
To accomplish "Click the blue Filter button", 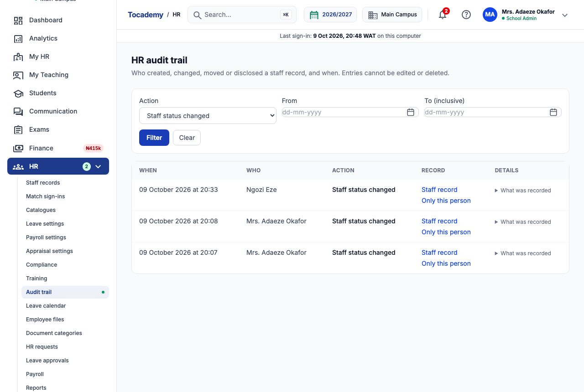I will [154, 138].
